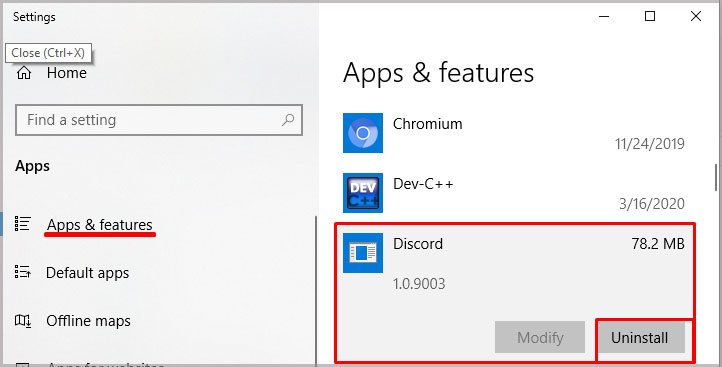Viewport: 722px width, 367px height.
Task: Close the Settings window
Action: click(x=696, y=17)
